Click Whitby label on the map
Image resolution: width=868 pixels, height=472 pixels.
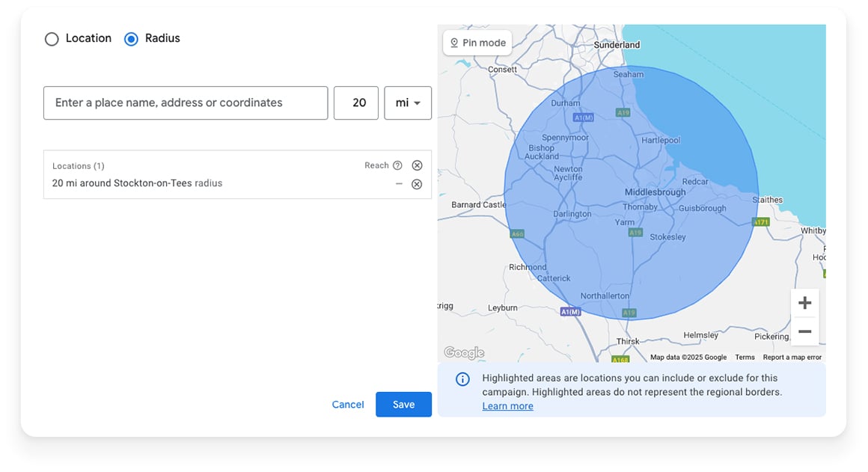click(x=813, y=230)
